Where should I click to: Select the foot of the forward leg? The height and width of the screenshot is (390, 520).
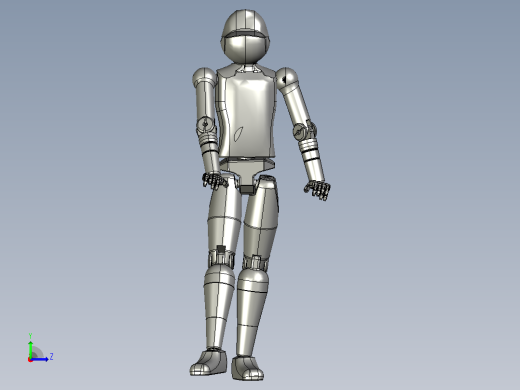(248, 368)
